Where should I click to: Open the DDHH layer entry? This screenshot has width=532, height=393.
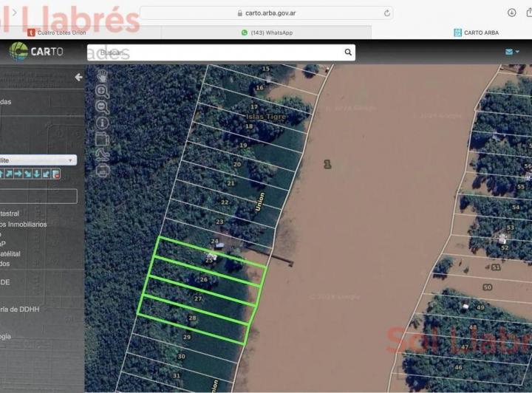click(20, 310)
